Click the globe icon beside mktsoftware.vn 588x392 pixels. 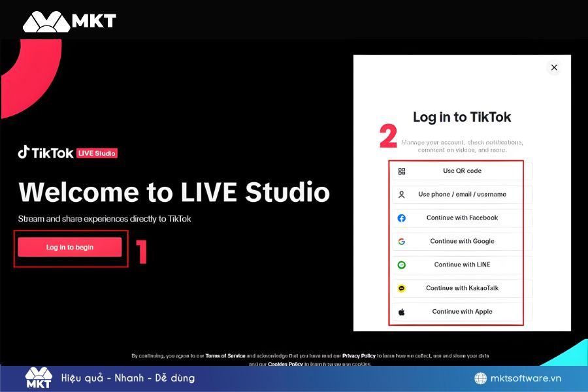click(x=480, y=378)
